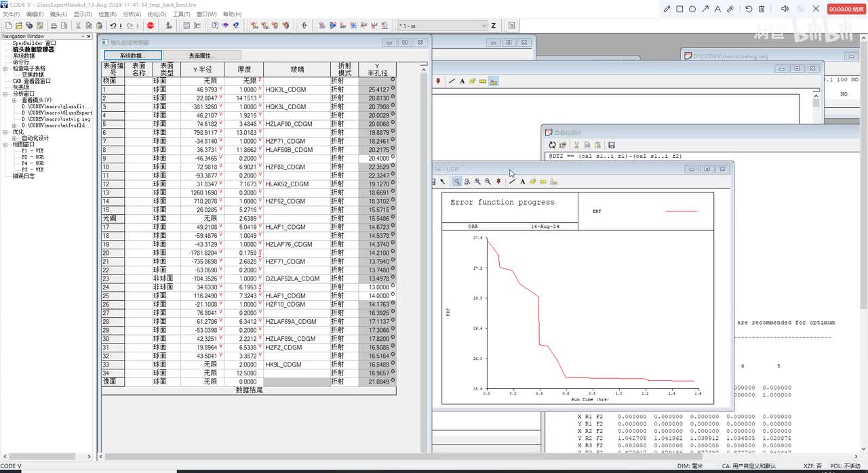The image size is (868, 473).
Task: Click the Undo arrow icon in main toolbar
Action: pyautogui.click(x=112, y=26)
